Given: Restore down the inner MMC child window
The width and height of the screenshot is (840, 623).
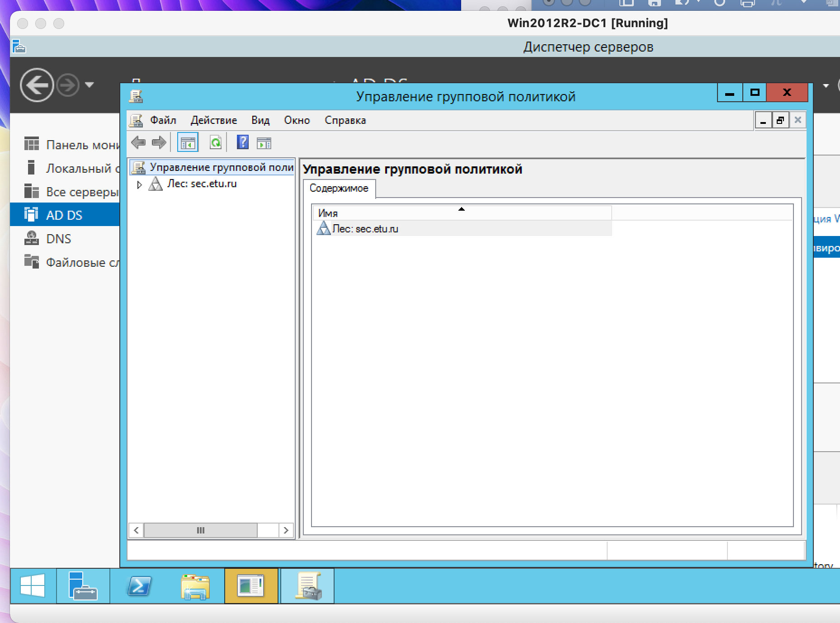Looking at the screenshot, I should [x=780, y=120].
